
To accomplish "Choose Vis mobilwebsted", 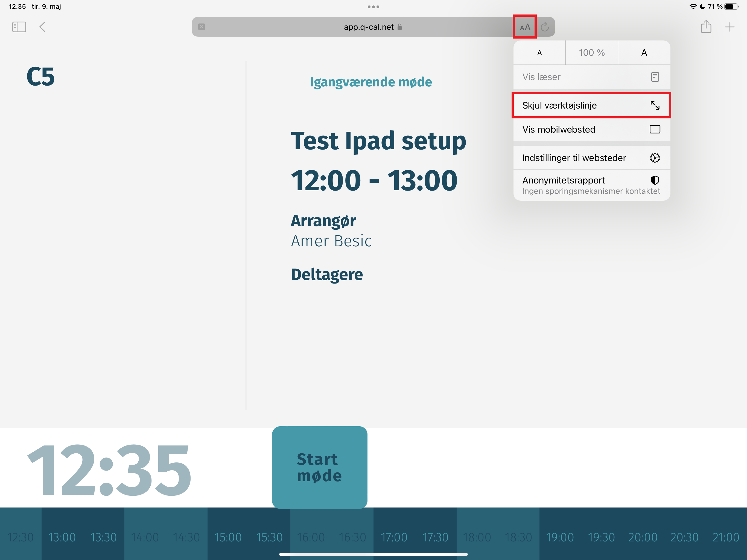I will [592, 129].
